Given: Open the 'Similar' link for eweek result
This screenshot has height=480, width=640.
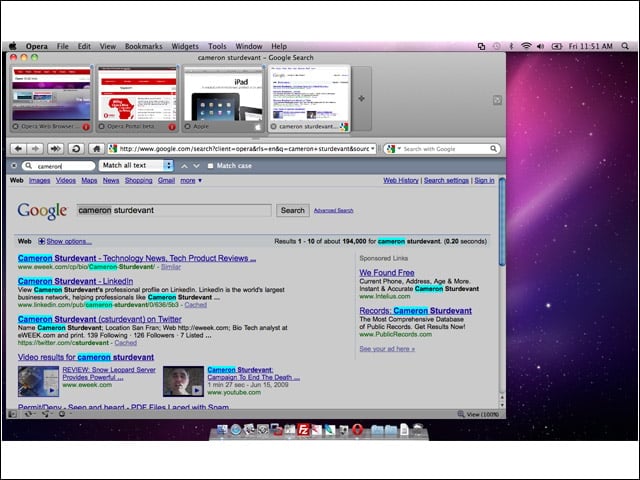Looking at the screenshot, I should pyautogui.click(x=171, y=267).
